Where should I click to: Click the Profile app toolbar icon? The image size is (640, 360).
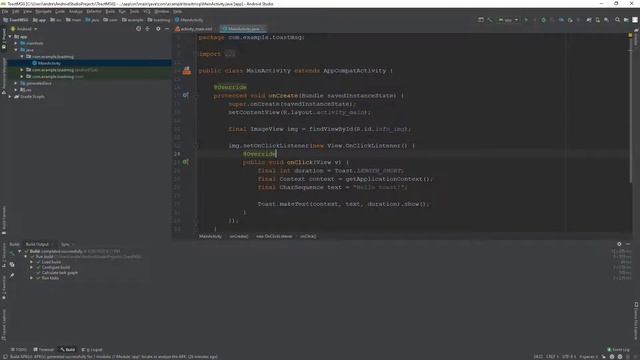(561, 20)
